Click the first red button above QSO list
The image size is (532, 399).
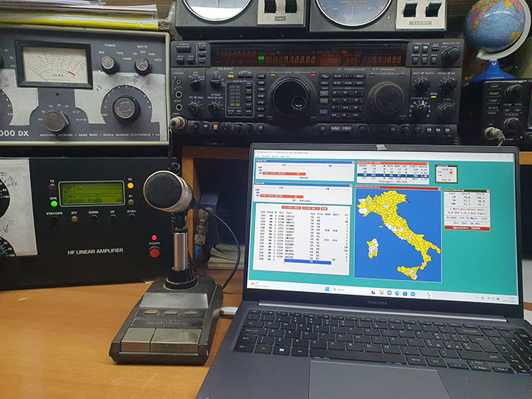pyautogui.click(x=291, y=206)
